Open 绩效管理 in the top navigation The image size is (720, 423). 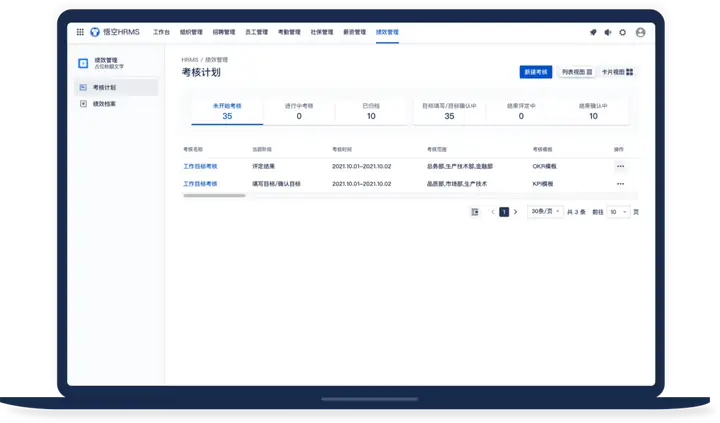point(387,32)
